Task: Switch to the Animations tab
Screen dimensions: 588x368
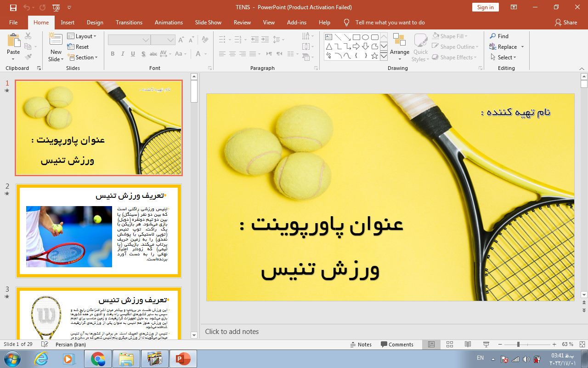Action: point(169,23)
